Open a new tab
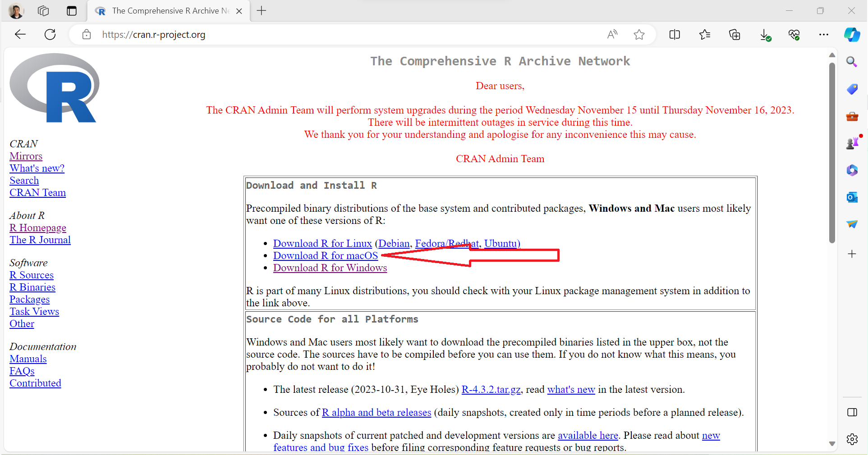The width and height of the screenshot is (868, 455). [x=262, y=11]
